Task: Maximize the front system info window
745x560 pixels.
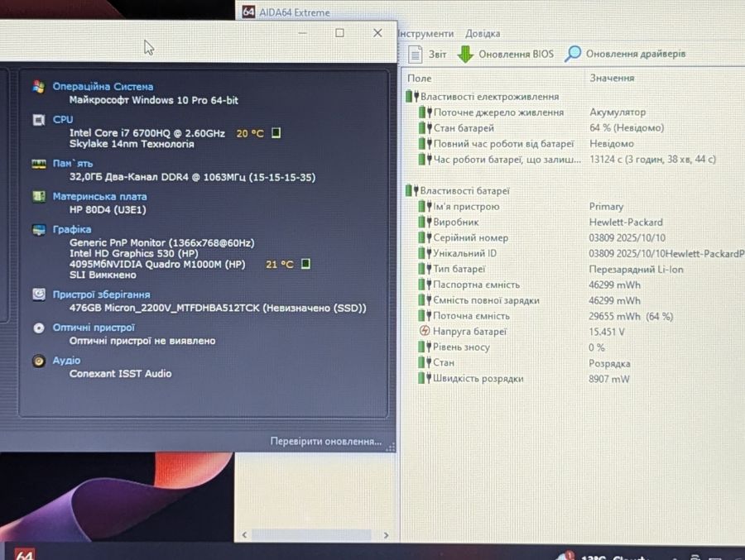Action: [x=339, y=33]
